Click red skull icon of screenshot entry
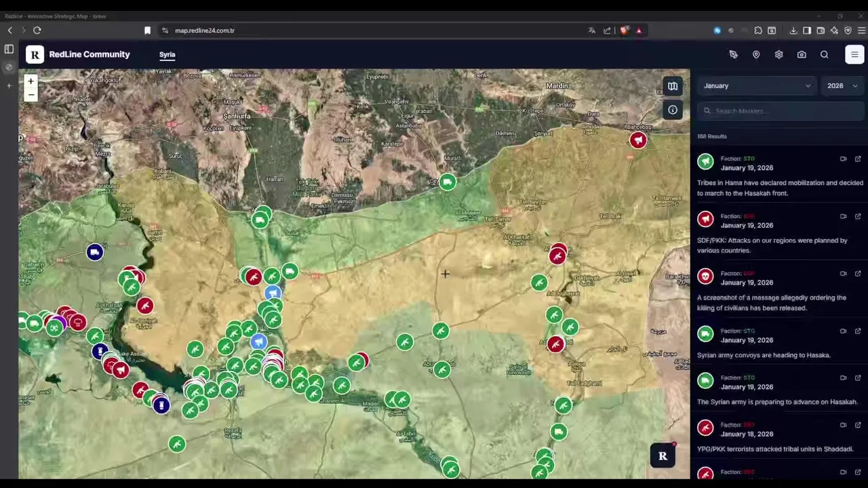Image resolution: width=868 pixels, height=488 pixels. tap(705, 277)
